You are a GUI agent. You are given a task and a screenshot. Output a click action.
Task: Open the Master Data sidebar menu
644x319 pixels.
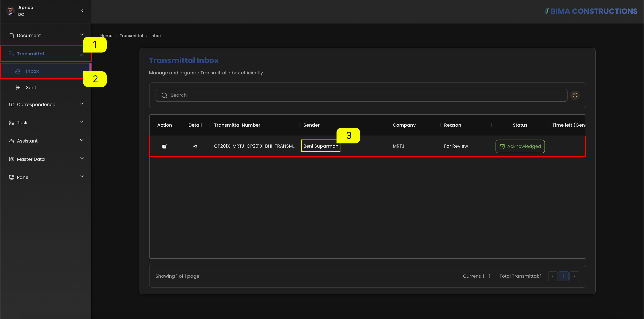tap(45, 159)
